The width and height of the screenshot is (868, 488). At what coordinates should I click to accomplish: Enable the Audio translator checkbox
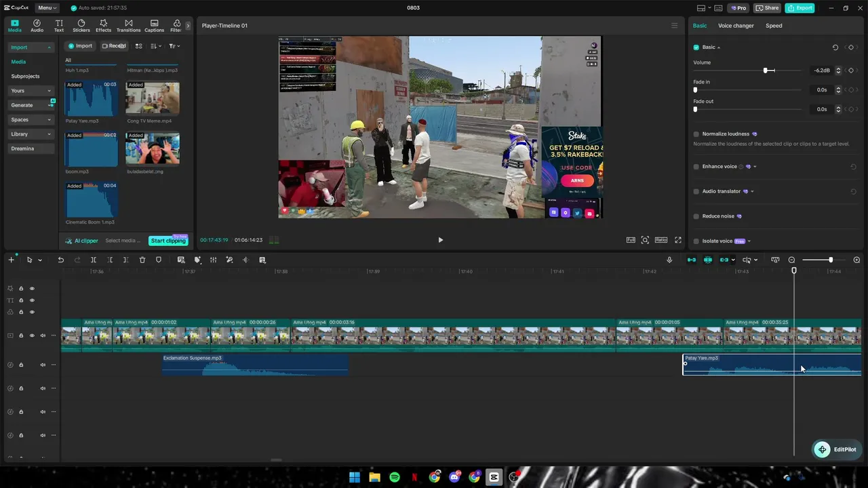696,192
